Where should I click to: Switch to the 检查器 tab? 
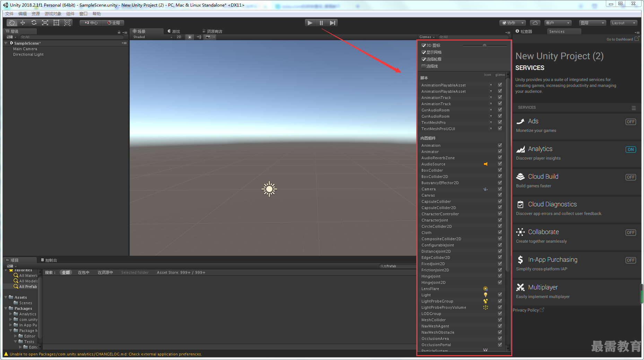coord(524,31)
